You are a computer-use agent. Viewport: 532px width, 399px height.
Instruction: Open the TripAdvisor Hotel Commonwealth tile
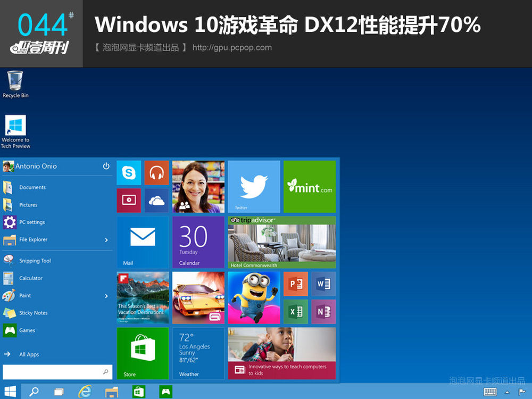tap(282, 242)
